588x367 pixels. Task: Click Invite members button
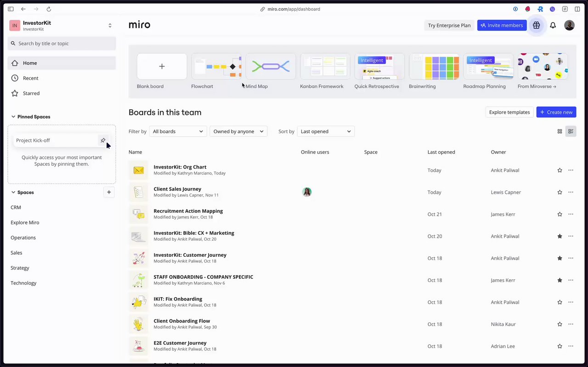click(x=502, y=25)
